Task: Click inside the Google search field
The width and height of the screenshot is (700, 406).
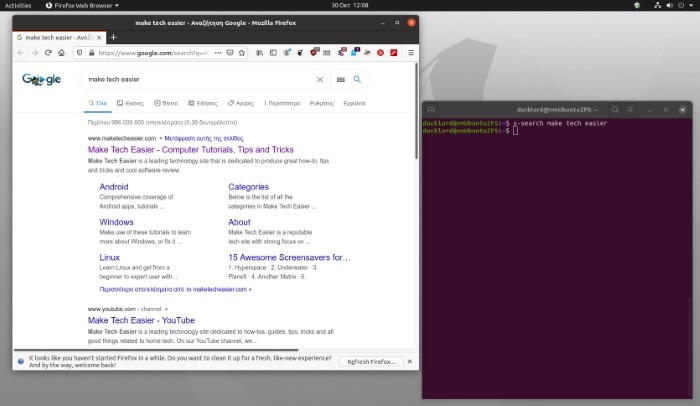Action: (199, 80)
